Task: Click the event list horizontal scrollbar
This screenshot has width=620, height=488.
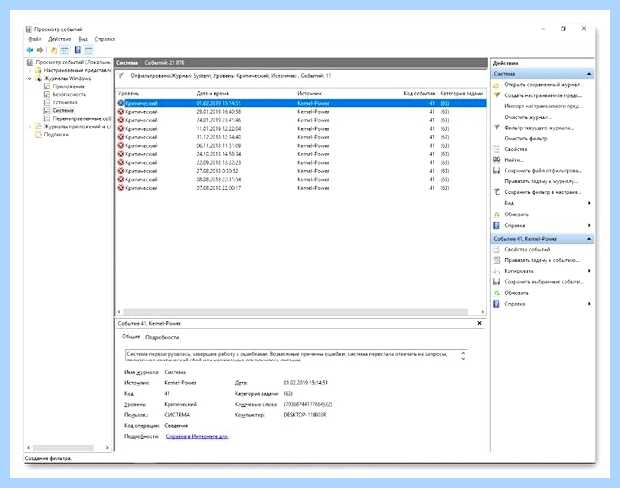Action: click(x=295, y=312)
